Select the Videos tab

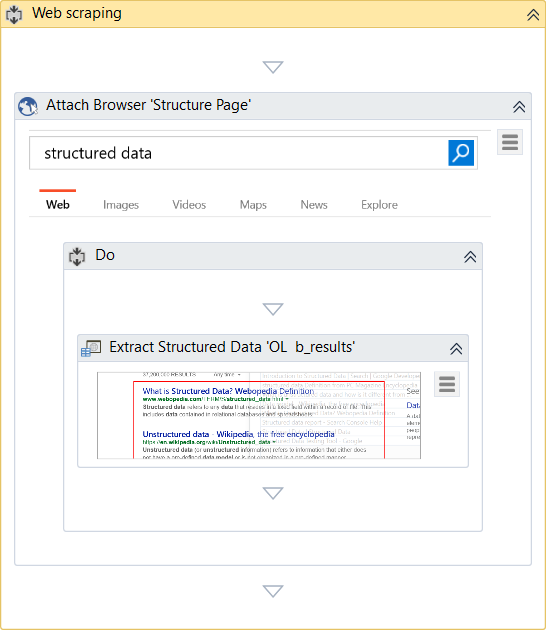189,205
